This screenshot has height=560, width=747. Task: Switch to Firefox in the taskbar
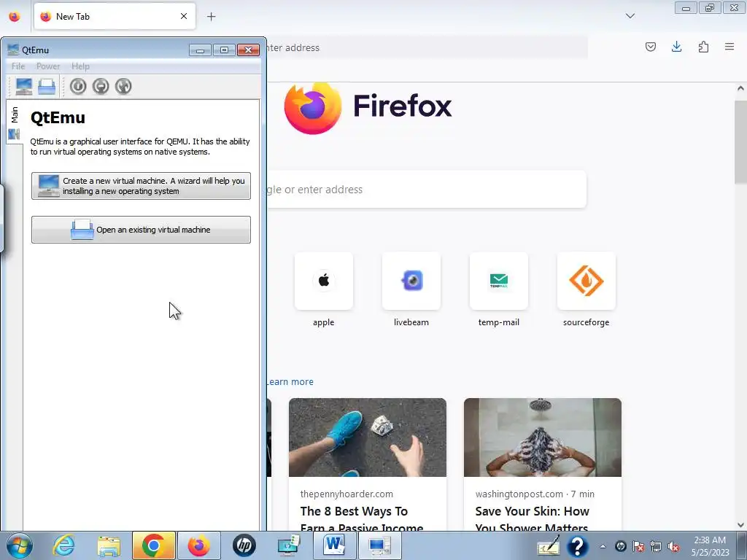pyautogui.click(x=199, y=545)
